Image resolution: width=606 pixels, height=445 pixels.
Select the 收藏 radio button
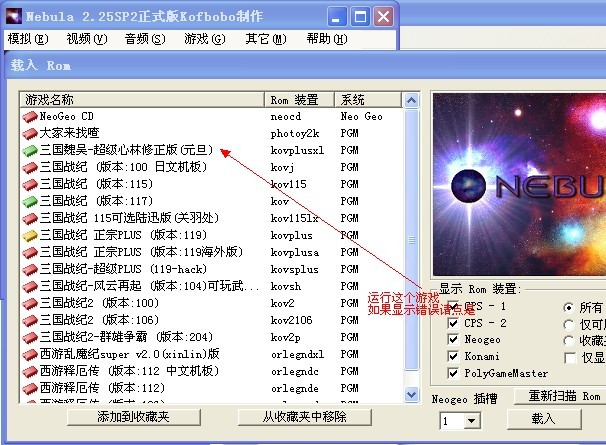(x=568, y=341)
